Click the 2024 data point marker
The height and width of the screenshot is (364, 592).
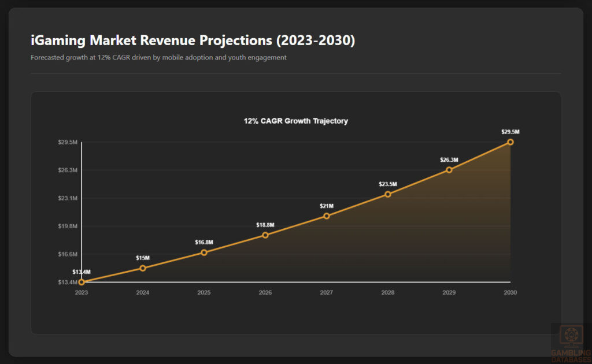(143, 268)
